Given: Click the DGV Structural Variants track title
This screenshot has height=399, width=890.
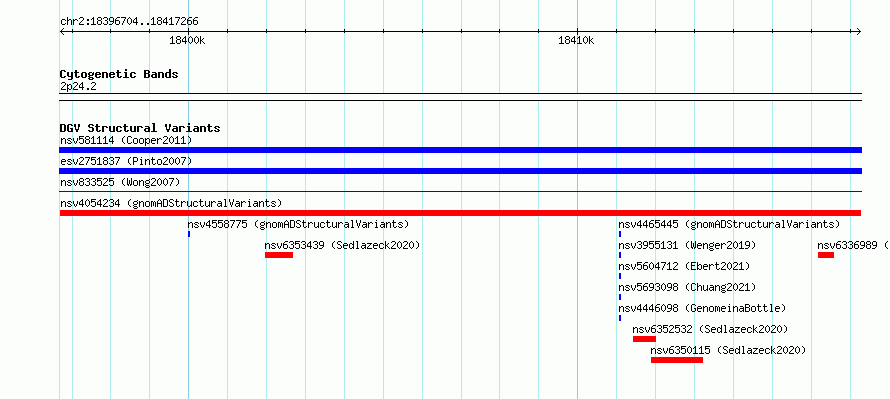Looking at the screenshot, I should click(x=140, y=128).
